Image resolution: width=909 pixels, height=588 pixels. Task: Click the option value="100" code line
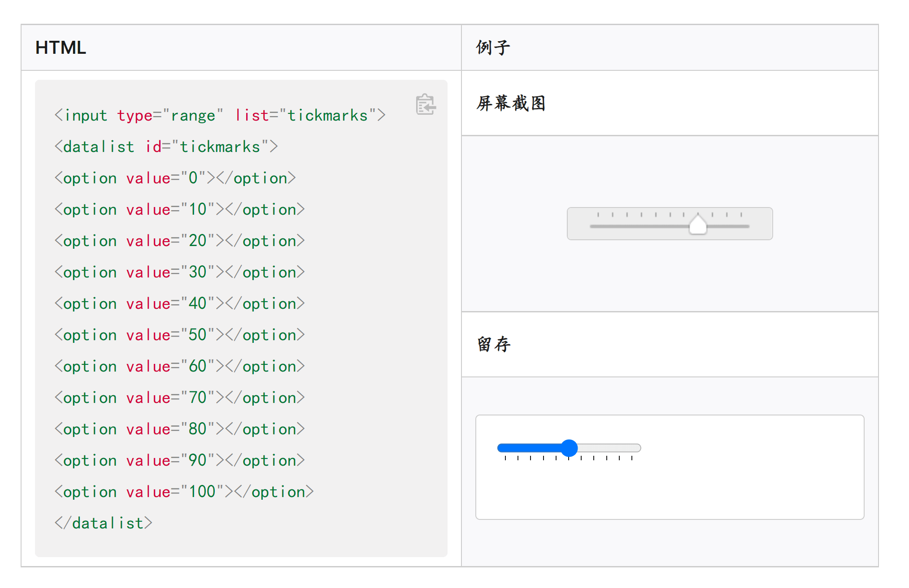184,492
